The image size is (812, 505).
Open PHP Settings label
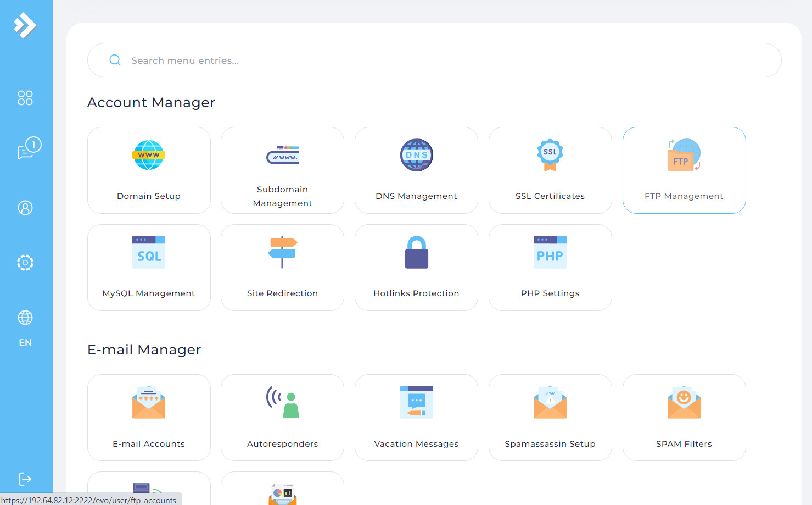(x=550, y=293)
